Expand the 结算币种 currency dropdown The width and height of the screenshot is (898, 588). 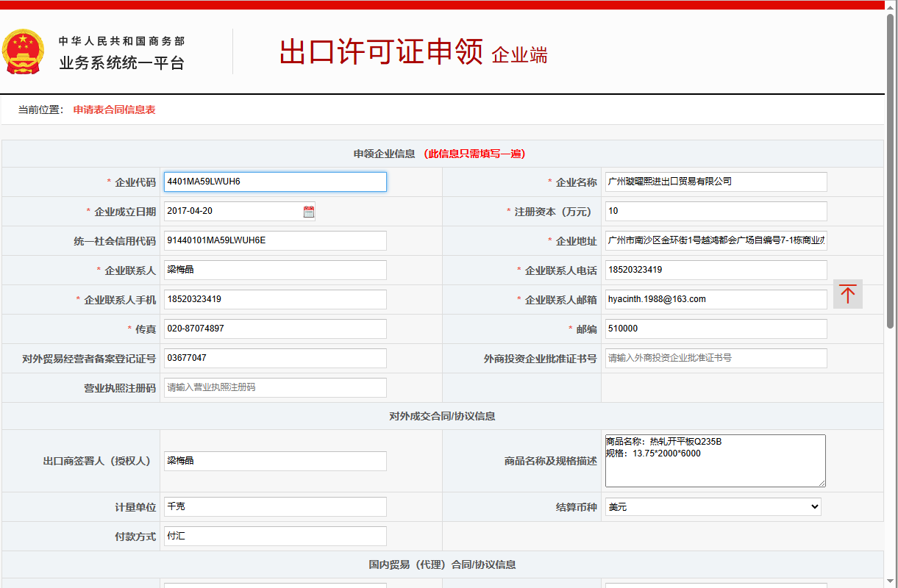(713, 507)
